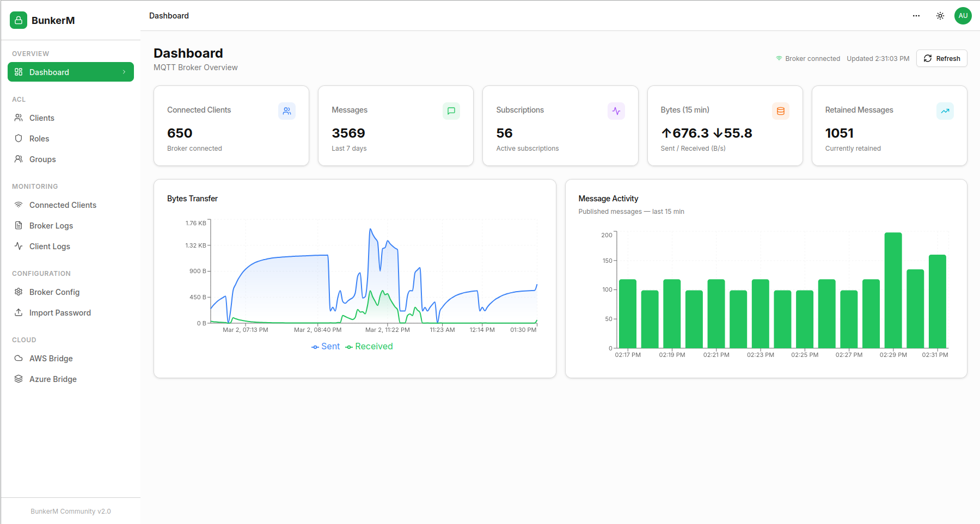Click the 3569 messages value

tap(348, 133)
